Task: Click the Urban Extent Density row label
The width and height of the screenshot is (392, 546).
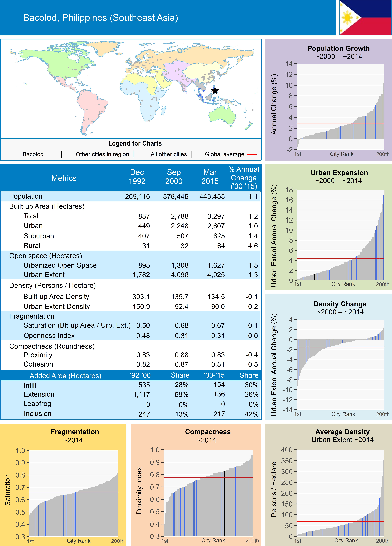Action: pyautogui.click(x=57, y=307)
